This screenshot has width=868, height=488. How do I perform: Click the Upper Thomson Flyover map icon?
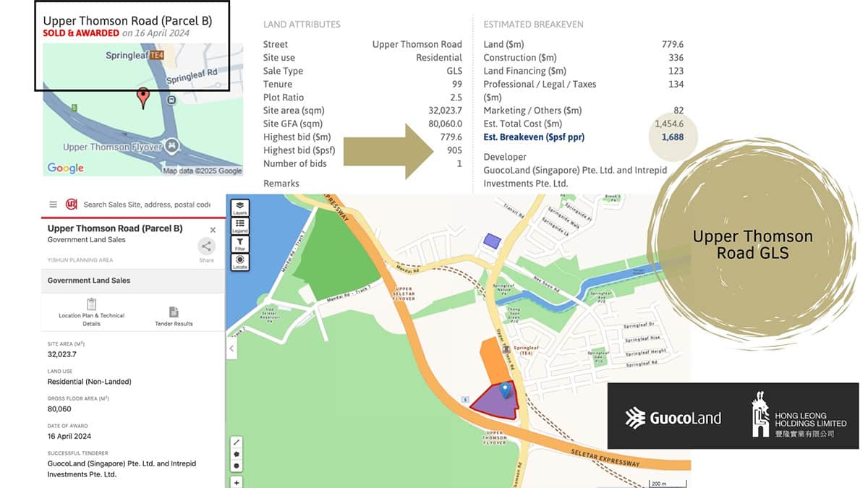coord(171,147)
